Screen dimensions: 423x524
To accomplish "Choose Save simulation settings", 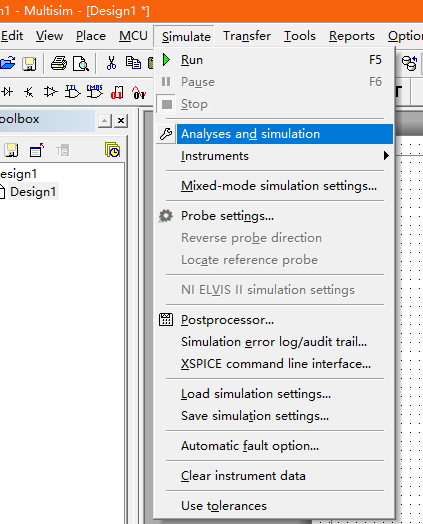I will [274, 416].
